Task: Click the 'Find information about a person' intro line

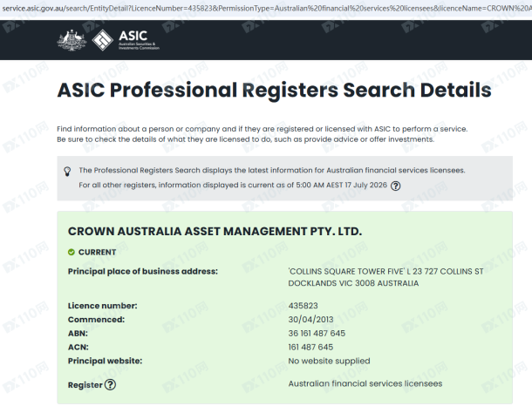Action: [x=263, y=129]
